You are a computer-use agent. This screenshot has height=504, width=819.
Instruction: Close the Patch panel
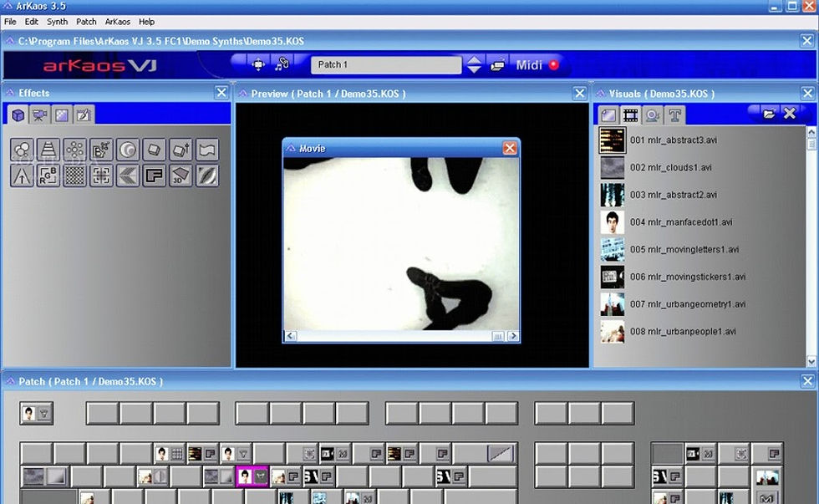coord(807,381)
